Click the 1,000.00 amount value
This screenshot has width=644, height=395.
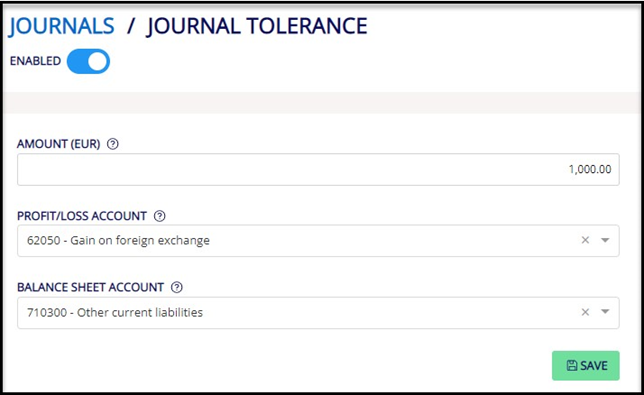click(x=590, y=169)
